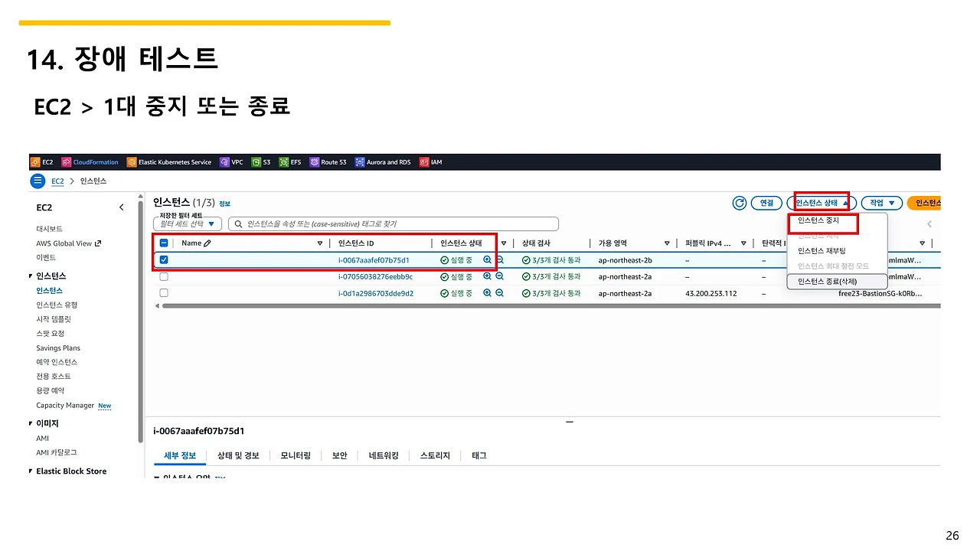Click zoom-out icon for instance i-07056038276eebb9c
The height and width of the screenshot is (551, 980).
click(x=500, y=276)
